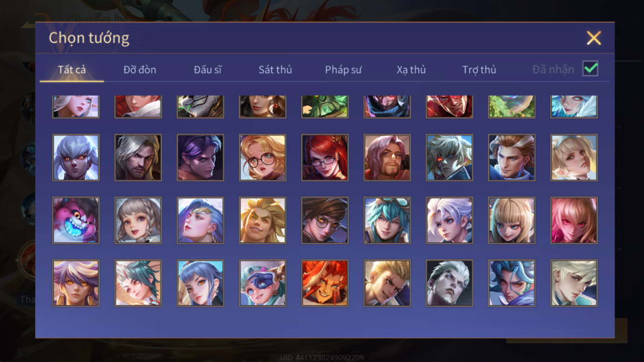
Task: Select the fiery orange-haired grinning demon hero
Action: (325, 283)
